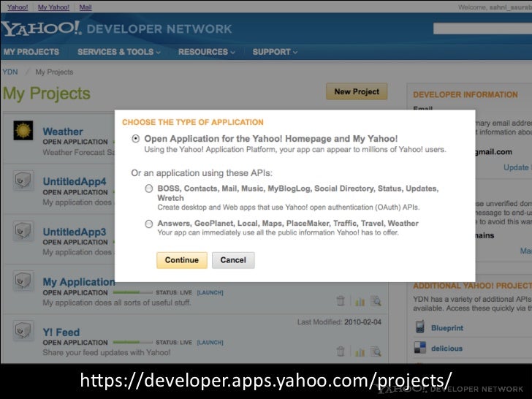
Task: Open the Weather project link
Action: 63,132
